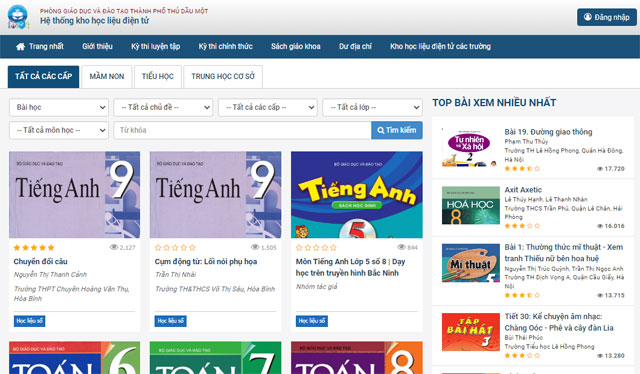The height and width of the screenshot is (374, 640).
Task: Open the Axit Axetic lesson link
Action: pyautogui.click(x=523, y=190)
